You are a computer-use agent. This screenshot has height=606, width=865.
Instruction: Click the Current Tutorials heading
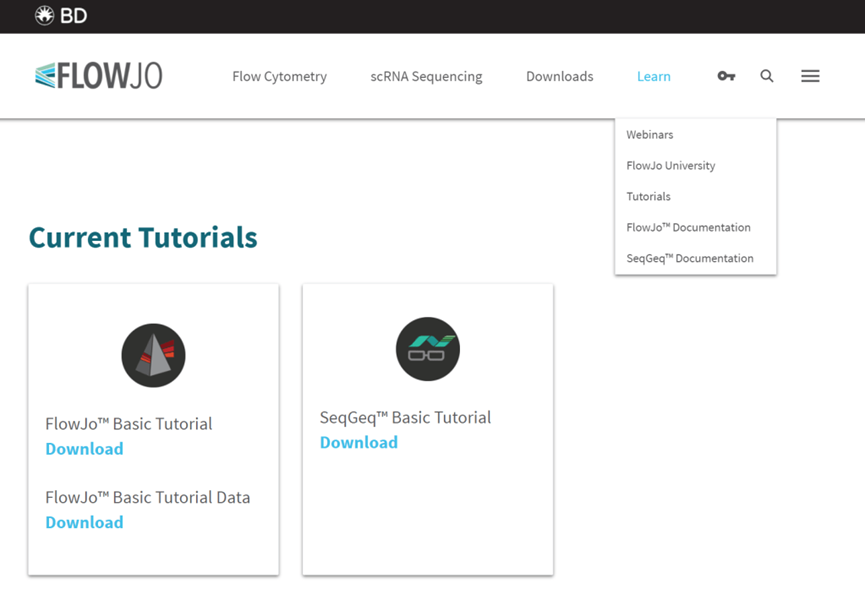pos(143,238)
